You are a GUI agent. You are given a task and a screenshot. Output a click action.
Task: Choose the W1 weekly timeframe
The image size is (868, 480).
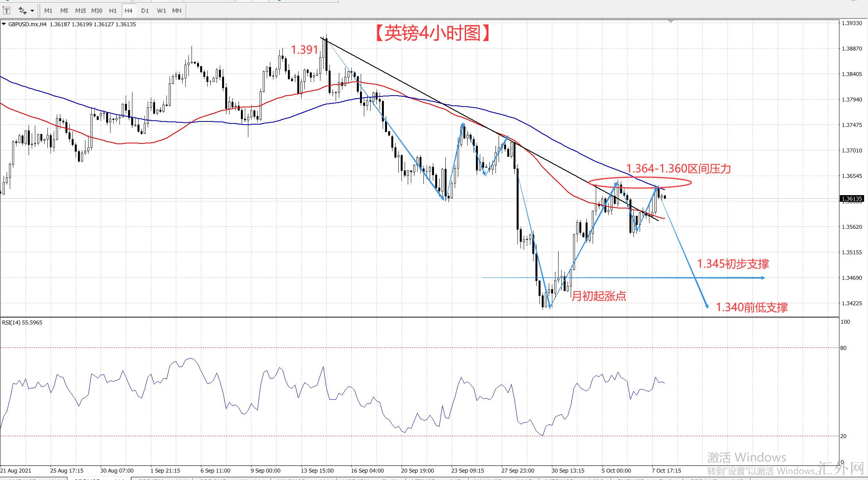[161, 11]
